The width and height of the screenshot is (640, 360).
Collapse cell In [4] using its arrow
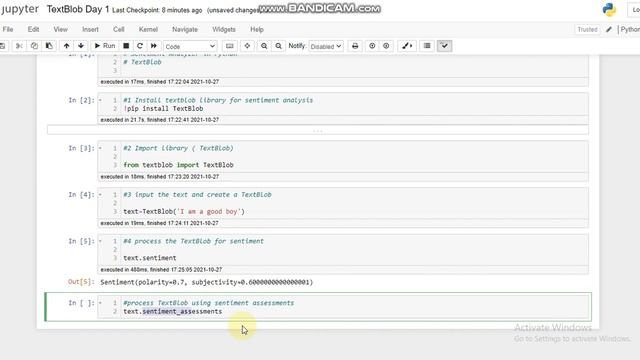tap(100, 195)
